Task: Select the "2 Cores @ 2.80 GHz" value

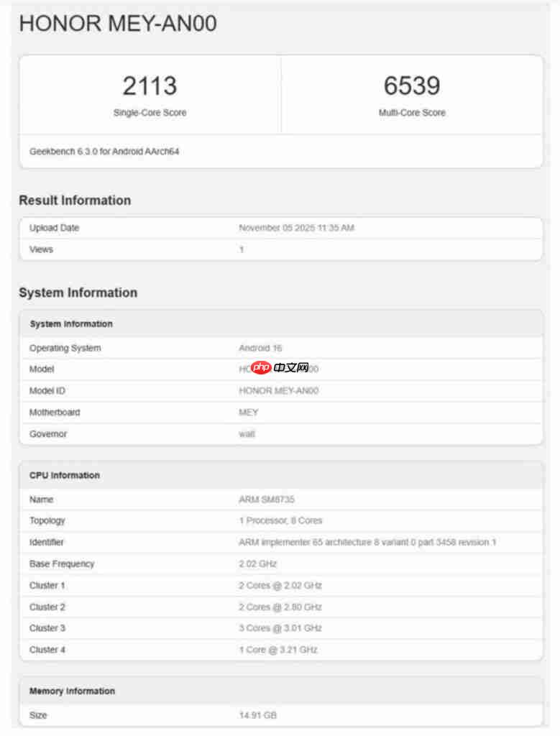Action: click(280, 607)
